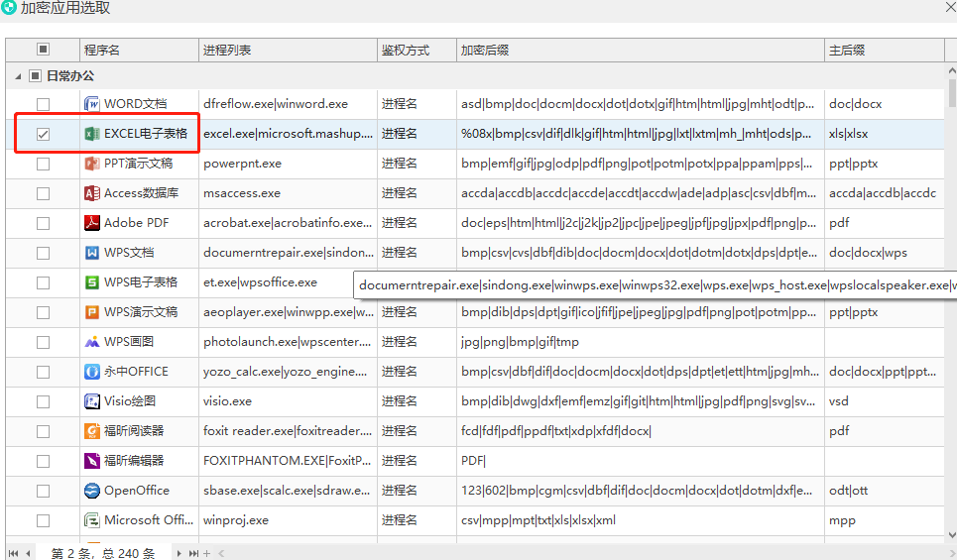The width and height of the screenshot is (957, 560).
Task: Sort by the 进程列表 column header
Action: pyautogui.click(x=288, y=50)
